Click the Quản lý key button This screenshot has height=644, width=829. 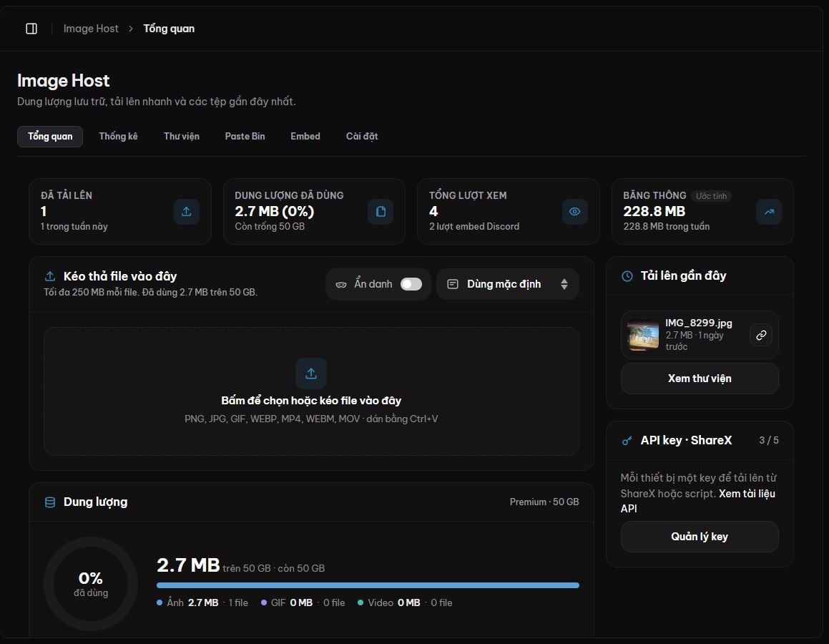pos(700,537)
